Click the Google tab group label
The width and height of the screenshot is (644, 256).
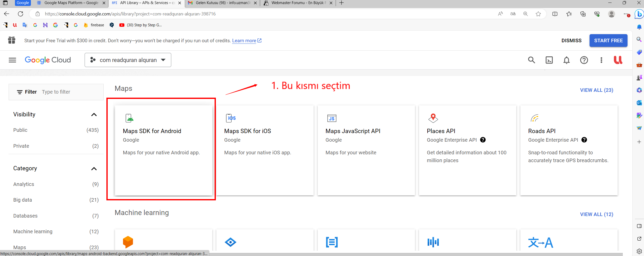pos(23,3)
